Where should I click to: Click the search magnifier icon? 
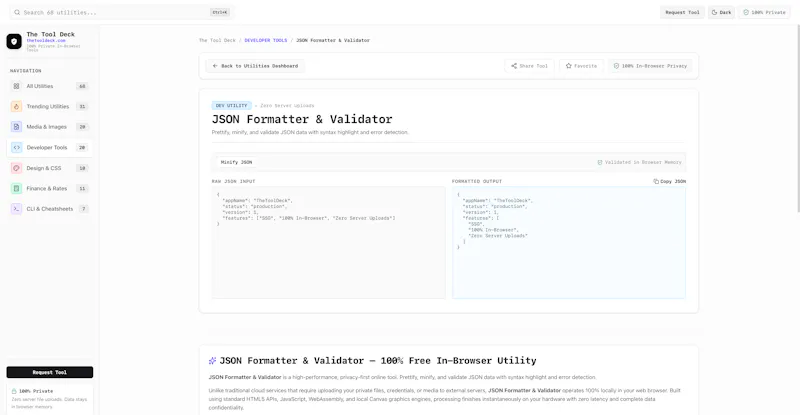tap(17, 12)
